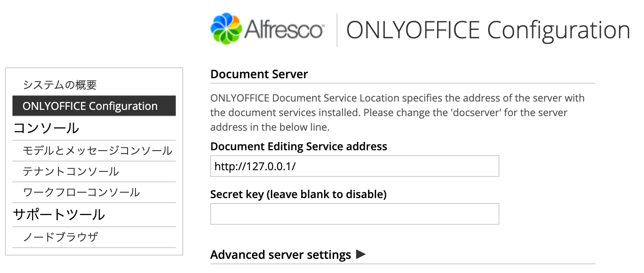Click the Document Editing Service address field
The image size is (644, 273).
pyautogui.click(x=354, y=166)
